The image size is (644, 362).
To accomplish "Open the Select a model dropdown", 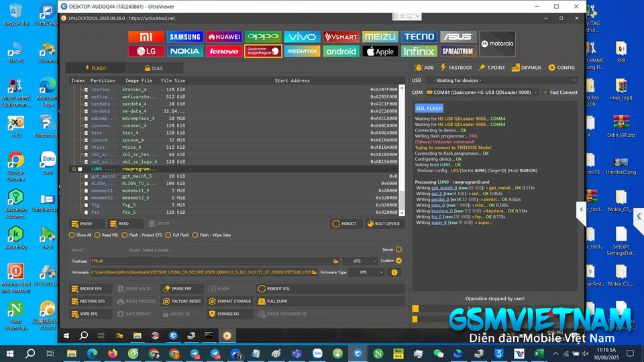I will click(259, 250).
